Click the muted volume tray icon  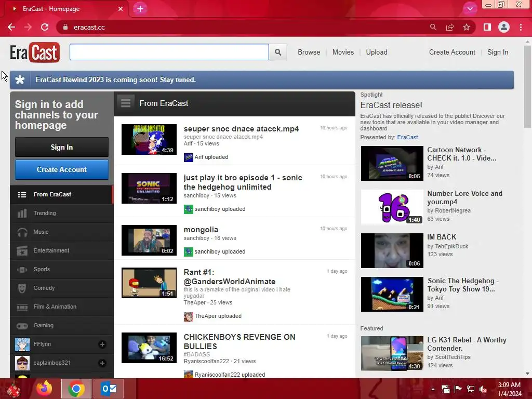click(483, 389)
